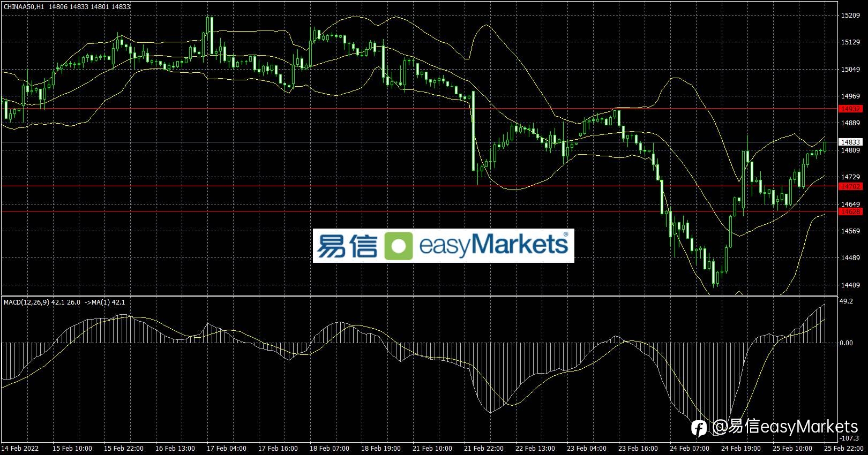The image size is (868, 455).
Task: Click the 24 Feb 19:00 time label
Action: point(741,449)
